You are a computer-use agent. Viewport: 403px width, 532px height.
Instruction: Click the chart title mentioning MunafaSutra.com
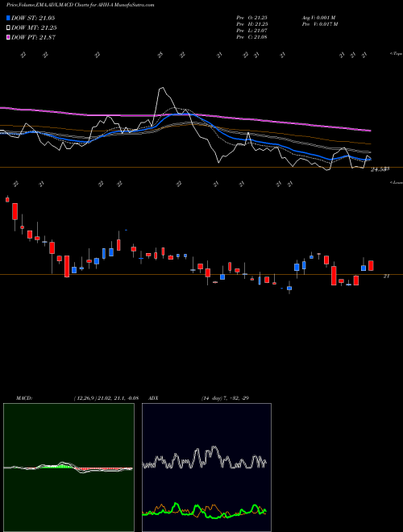coord(80,5)
